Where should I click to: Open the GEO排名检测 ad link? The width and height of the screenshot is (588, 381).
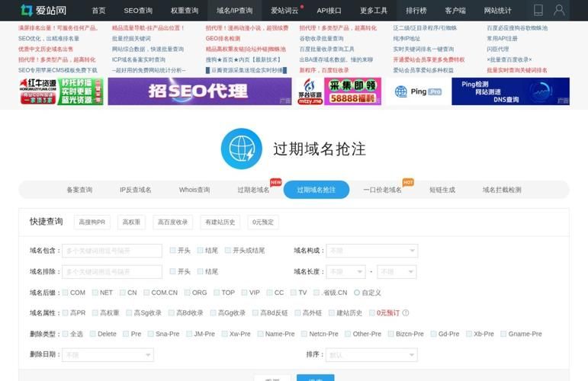point(223,39)
